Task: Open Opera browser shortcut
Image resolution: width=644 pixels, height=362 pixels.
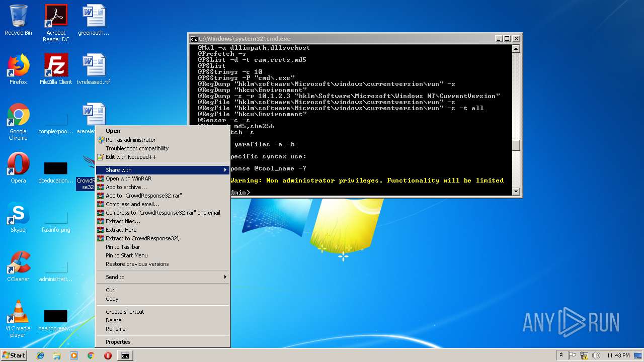Action: pos(18,168)
